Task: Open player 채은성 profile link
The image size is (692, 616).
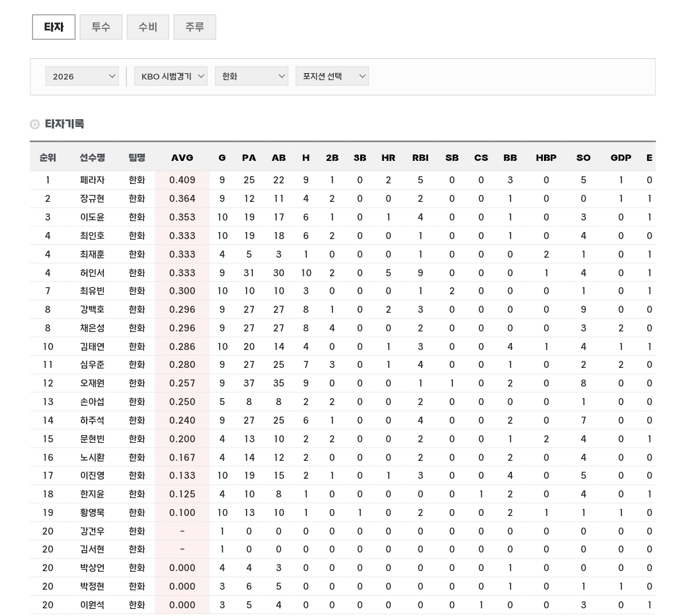Action: pyautogui.click(x=92, y=328)
